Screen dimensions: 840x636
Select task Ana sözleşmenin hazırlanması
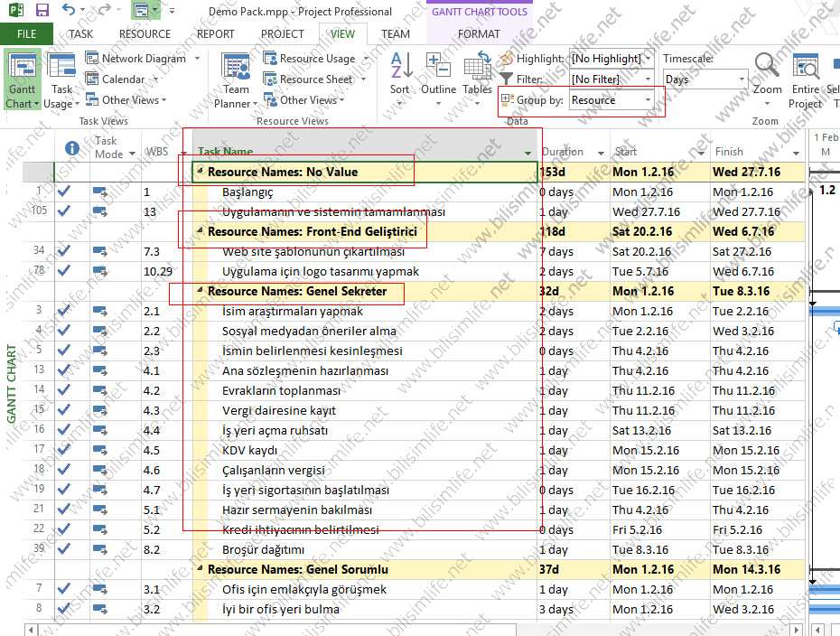pyautogui.click(x=305, y=370)
